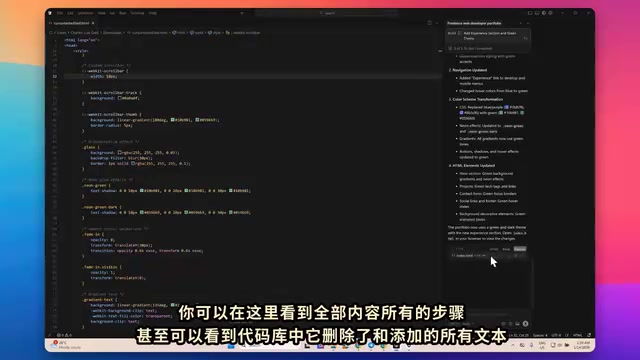Click the errors and warnings status indicator
This screenshot has width=640, height=360.
pos(64,336)
